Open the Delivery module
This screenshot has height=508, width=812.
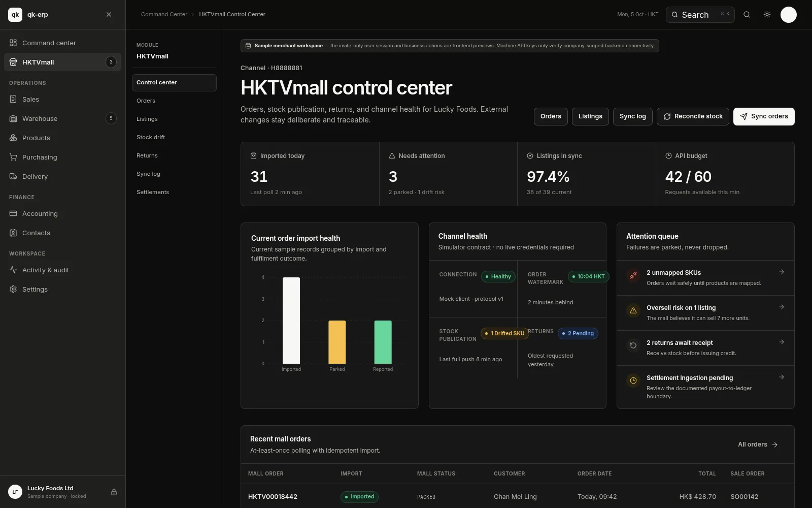click(x=62, y=176)
